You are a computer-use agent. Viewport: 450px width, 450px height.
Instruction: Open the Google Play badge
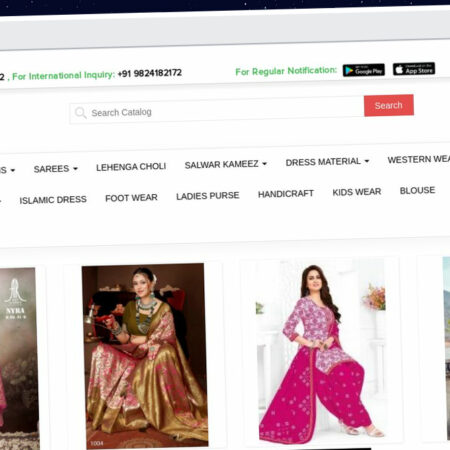[364, 70]
